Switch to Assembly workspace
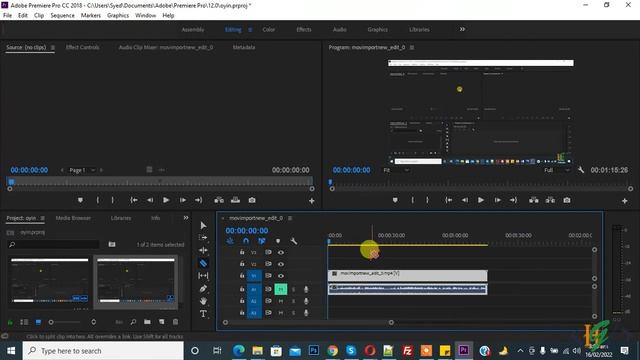 pos(193,29)
